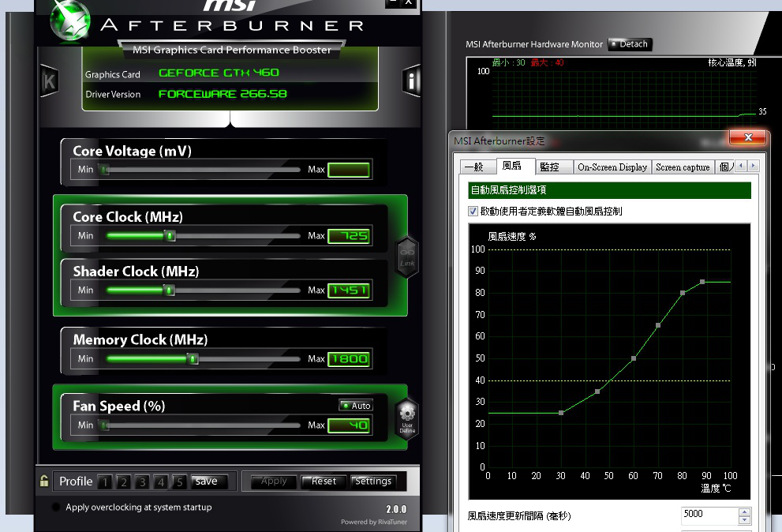Viewport: 782px width, 532px height.
Task: Enable Apply overclocking at system startup
Action: click(x=56, y=507)
